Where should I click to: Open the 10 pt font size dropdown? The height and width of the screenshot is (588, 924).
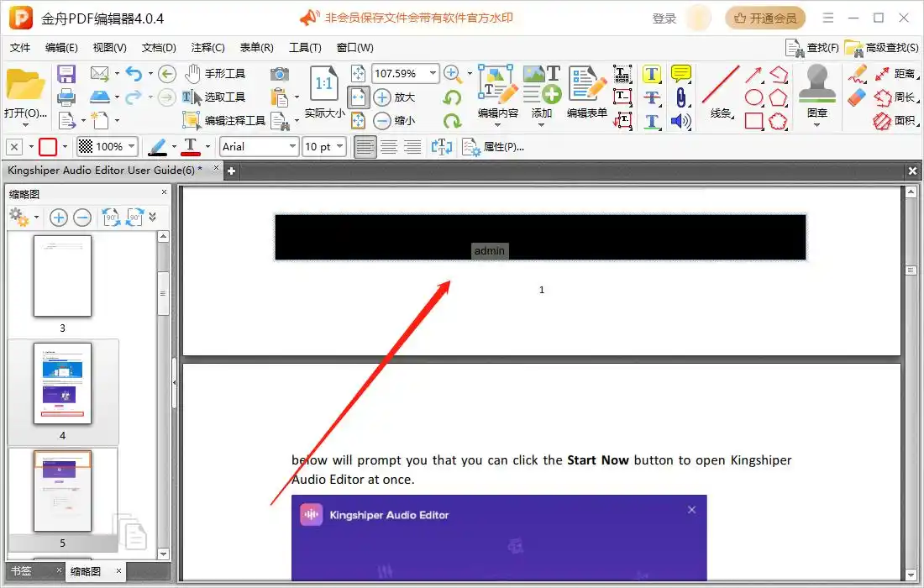tap(339, 147)
